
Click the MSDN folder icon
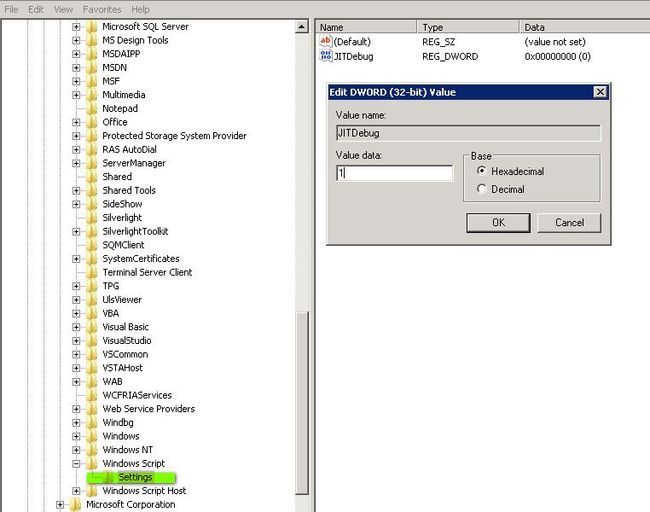pyautogui.click(x=92, y=68)
